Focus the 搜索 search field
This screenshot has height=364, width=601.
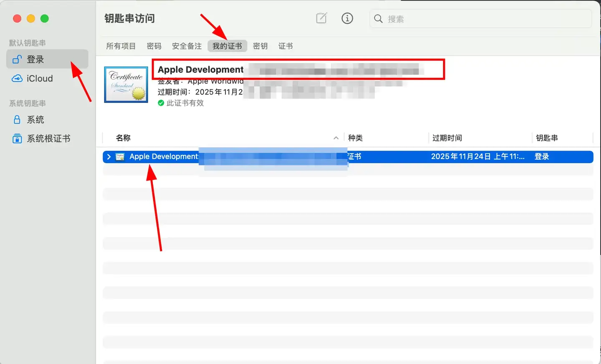pos(481,19)
